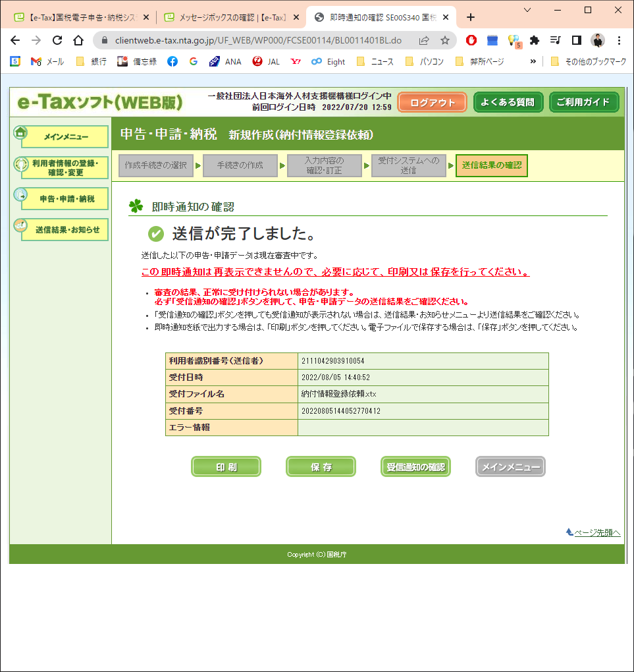Click the share page icon in address bar

(424, 40)
